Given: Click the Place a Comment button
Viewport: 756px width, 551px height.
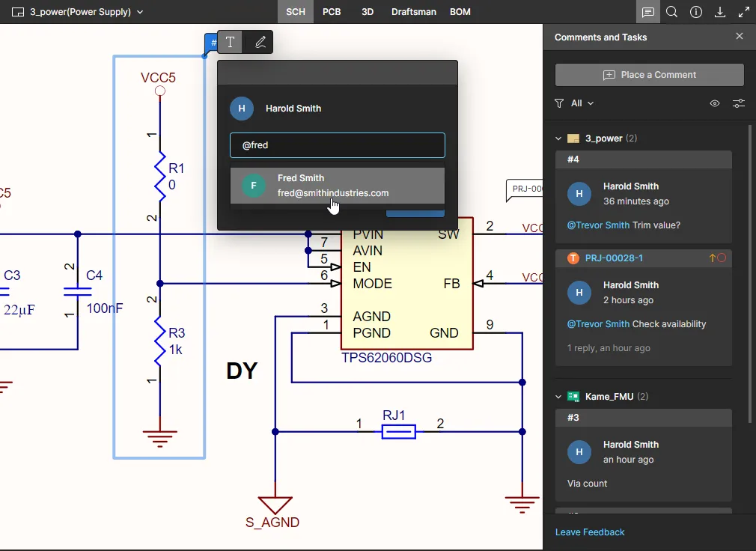Looking at the screenshot, I should click(x=649, y=75).
